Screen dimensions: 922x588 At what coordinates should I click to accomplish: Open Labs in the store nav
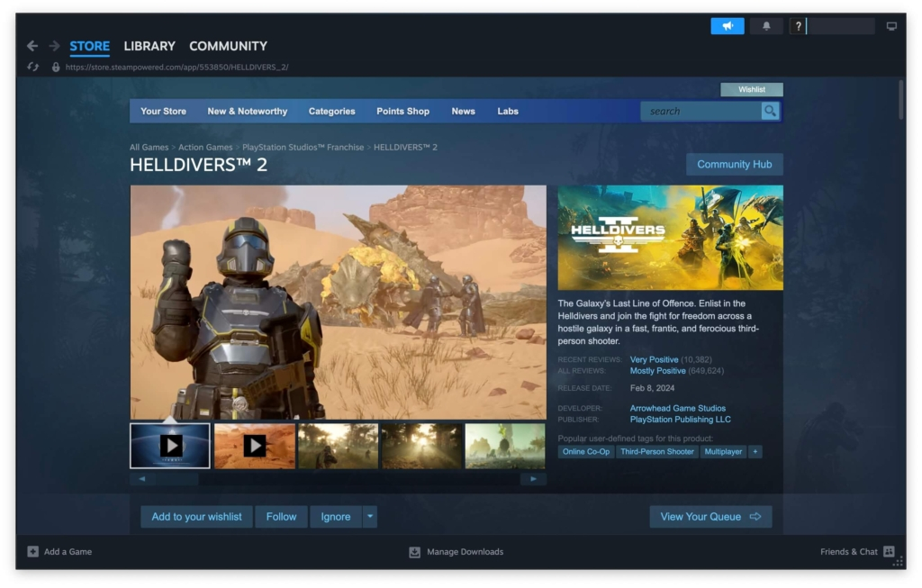click(508, 111)
